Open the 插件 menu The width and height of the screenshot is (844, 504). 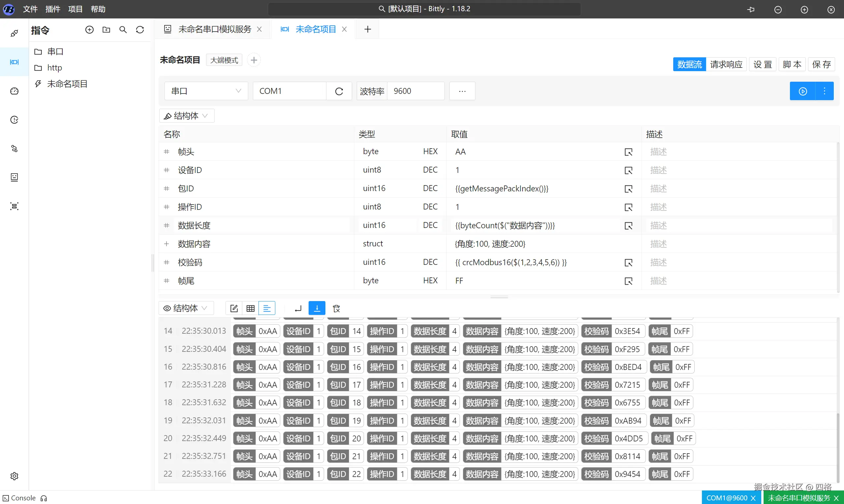tap(53, 9)
